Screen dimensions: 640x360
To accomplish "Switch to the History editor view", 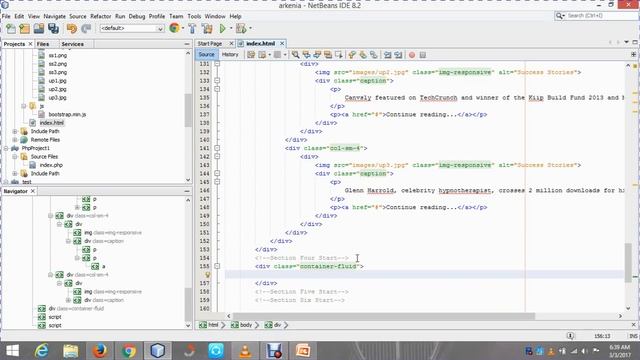I will click(x=230, y=54).
